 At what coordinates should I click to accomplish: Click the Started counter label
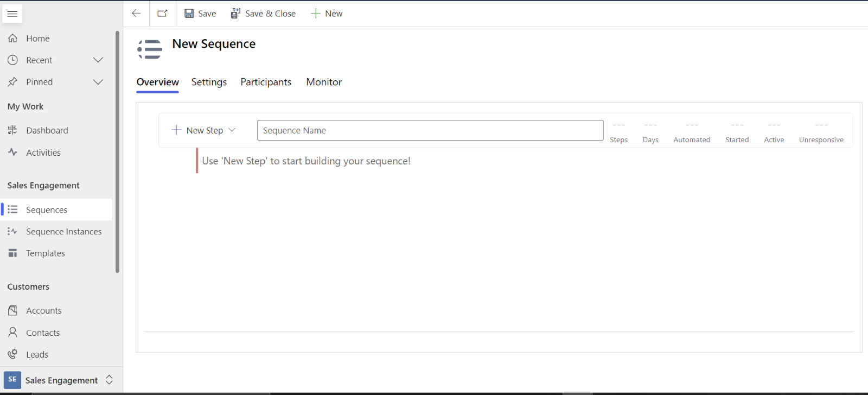coord(737,139)
